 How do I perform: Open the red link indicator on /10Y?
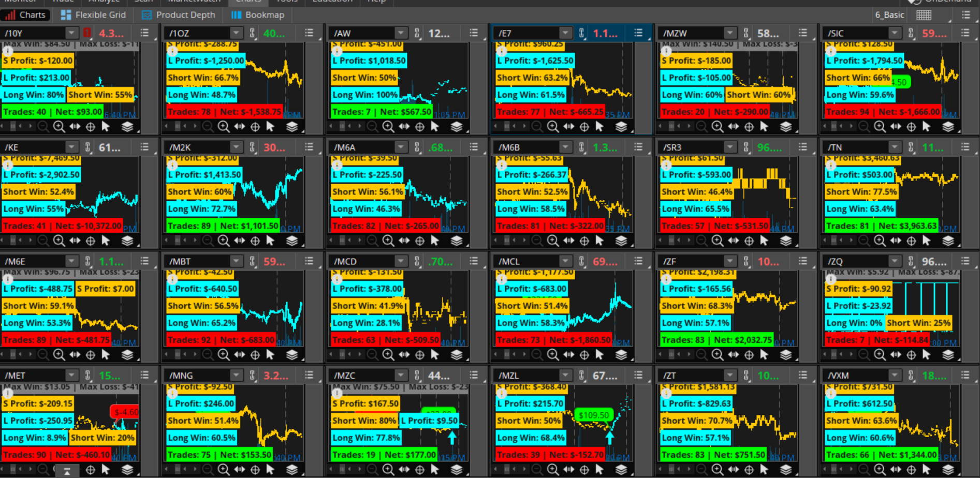click(x=87, y=33)
